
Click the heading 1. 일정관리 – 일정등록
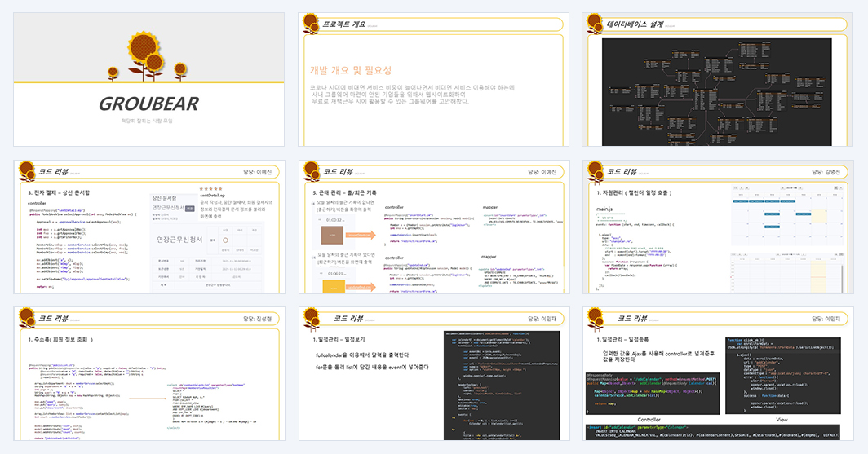click(x=622, y=339)
